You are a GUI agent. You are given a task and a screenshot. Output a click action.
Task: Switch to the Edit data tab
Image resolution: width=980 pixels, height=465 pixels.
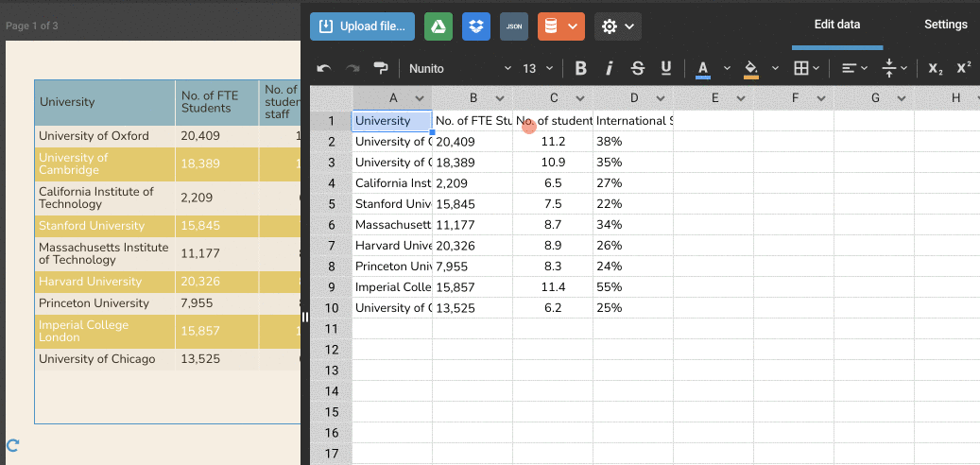pos(837,25)
